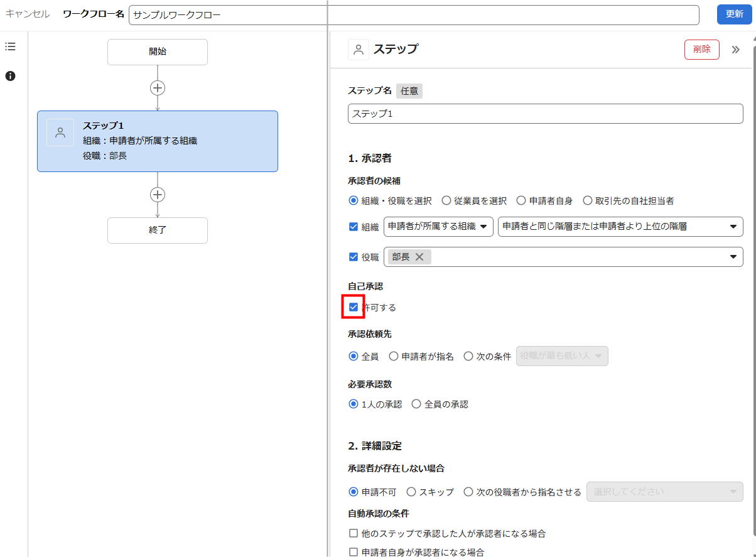756x557 pixels.
Task: Open the 申請者が所属する組織 dropdown
Action: tap(438, 227)
